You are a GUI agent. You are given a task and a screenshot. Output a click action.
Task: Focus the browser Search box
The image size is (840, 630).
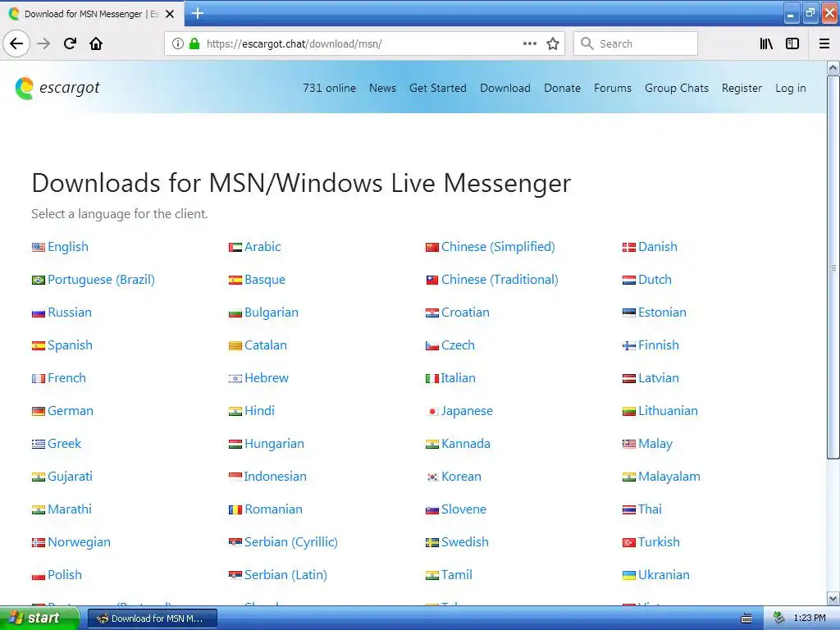pos(636,43)
